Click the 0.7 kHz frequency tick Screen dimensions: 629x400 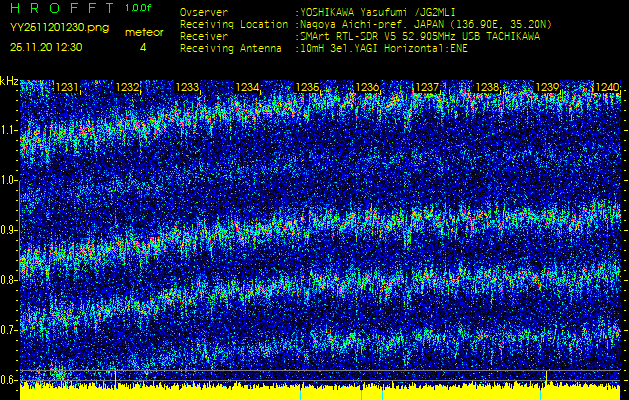point(9,330)
